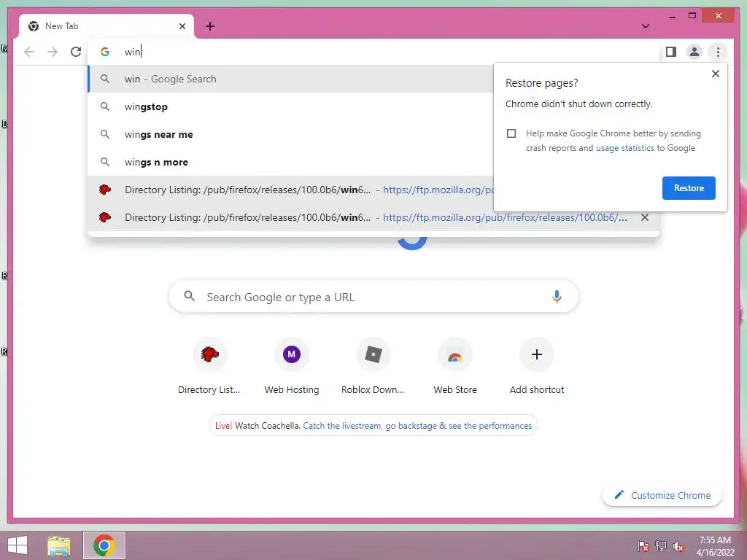Focus the 'Search Google or type a URL' box

pos(373,297)
